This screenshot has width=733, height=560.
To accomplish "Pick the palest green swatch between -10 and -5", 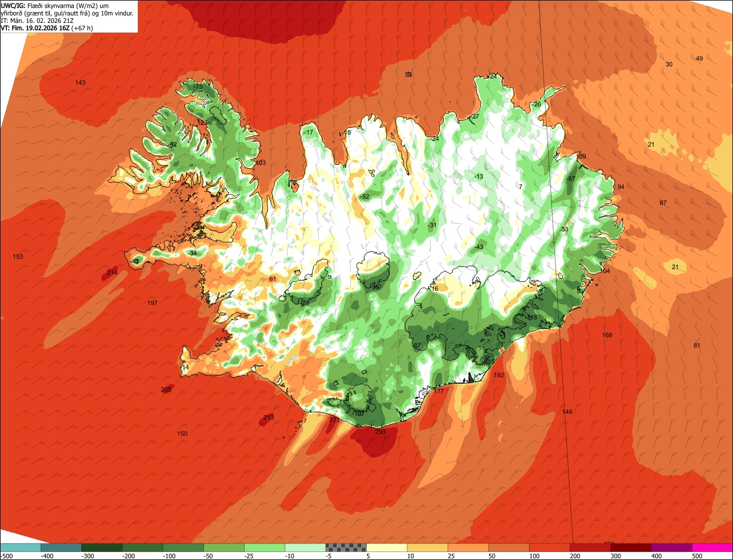I will point(305,547).
